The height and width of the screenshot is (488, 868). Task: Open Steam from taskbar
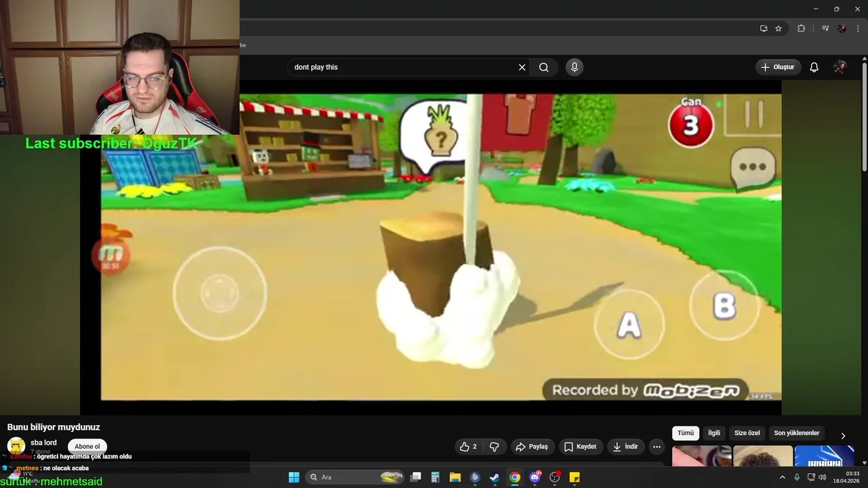point(494,477)
